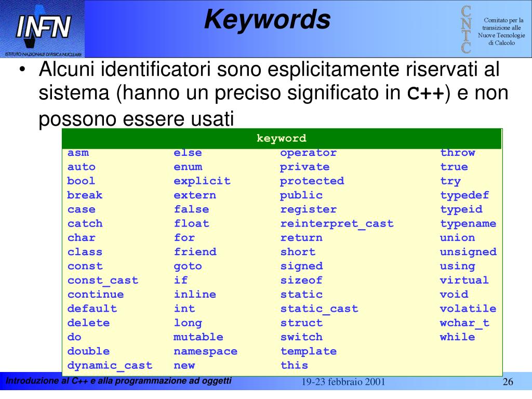Select the keyword new
The height and width of the screenshot is (399, 532).
184,366
